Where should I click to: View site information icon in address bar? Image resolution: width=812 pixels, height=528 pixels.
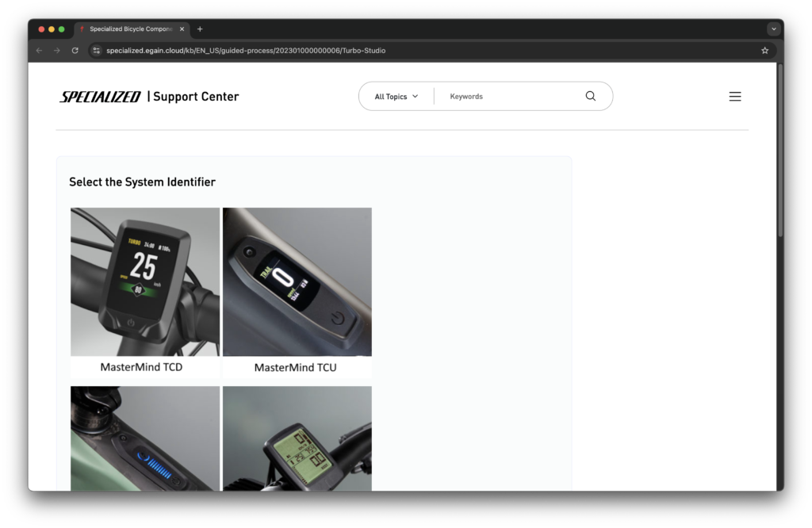[97, 50]
